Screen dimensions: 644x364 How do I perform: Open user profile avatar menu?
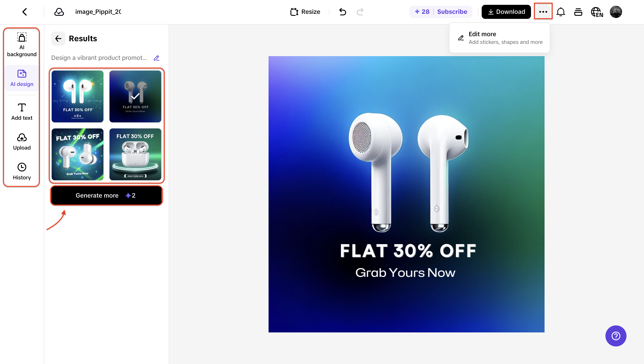click(616, 12)
